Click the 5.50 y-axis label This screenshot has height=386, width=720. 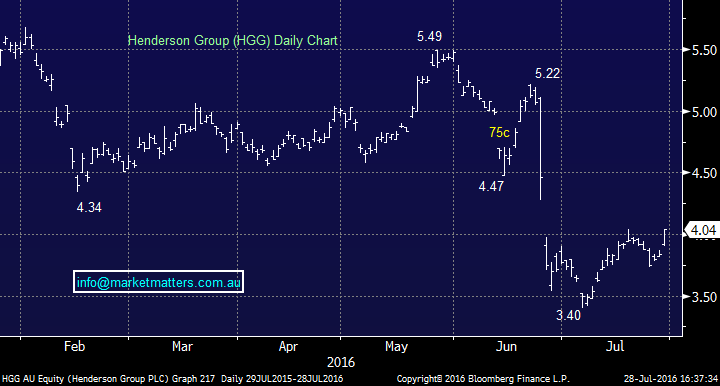coord(704,50)
